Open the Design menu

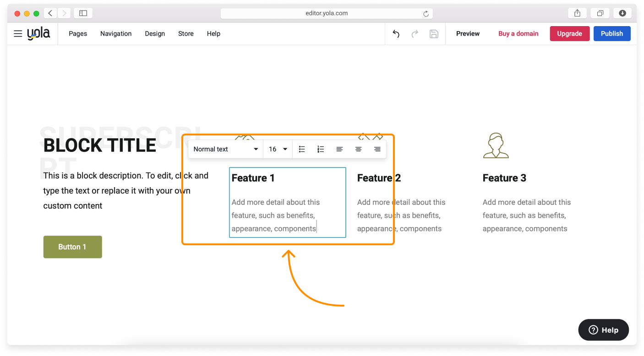[155, 33]
